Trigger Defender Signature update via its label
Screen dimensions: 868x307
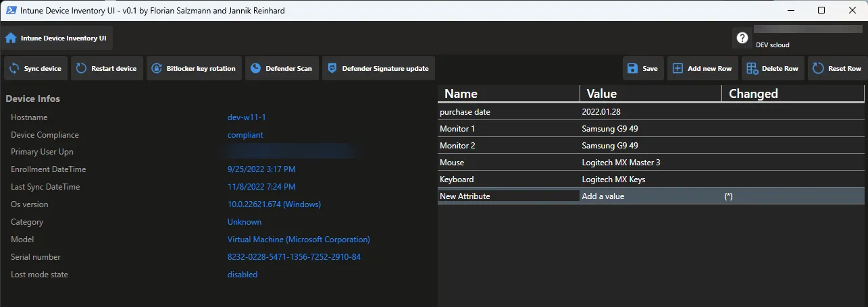[386, 69]
